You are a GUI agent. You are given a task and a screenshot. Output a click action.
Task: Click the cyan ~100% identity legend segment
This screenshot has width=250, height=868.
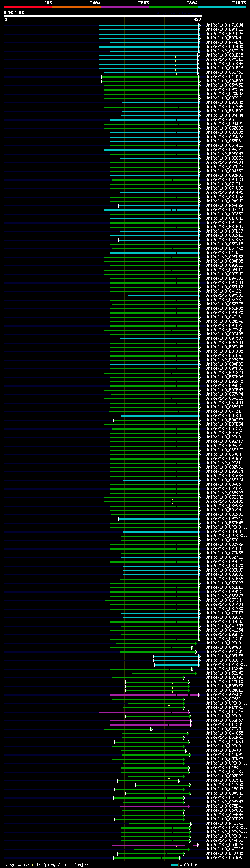[222, 7]
